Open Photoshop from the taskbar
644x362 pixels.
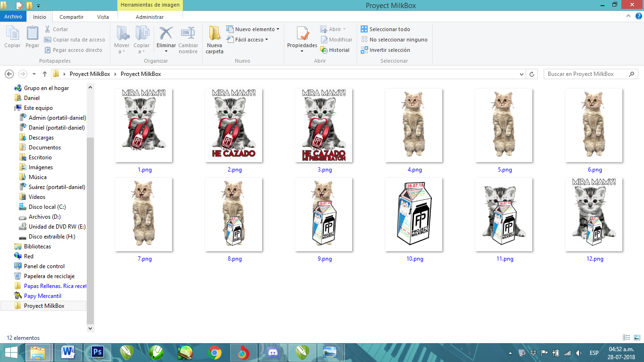tap(98, 352)
